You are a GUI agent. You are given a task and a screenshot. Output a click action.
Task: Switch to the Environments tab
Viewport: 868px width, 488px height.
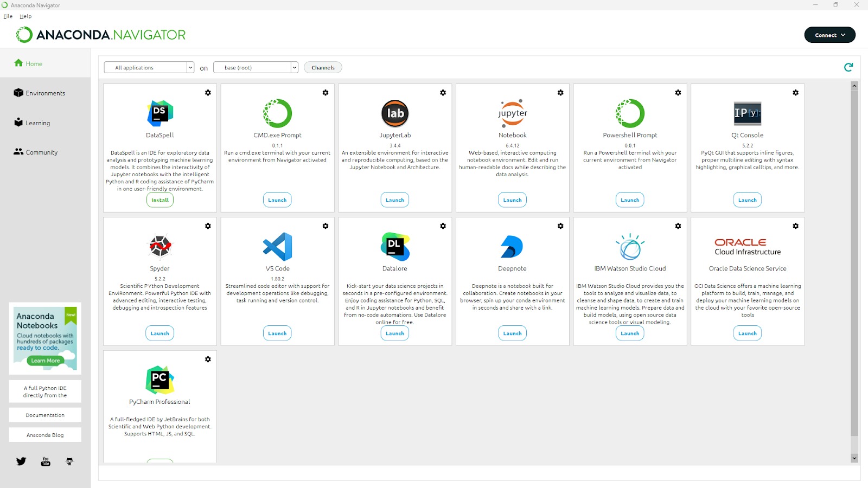coord(45,93)
